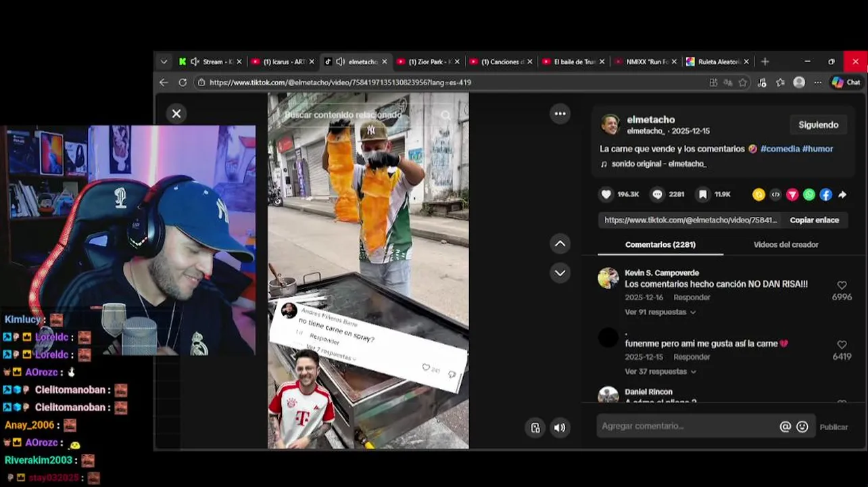The image size is (868, 487).
Task: Click the translate page icon in address bar
Action: pos(728,83)
